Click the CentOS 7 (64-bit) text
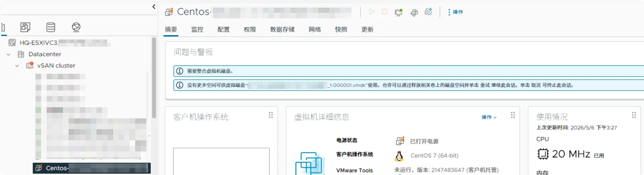Viewport: 644px width, 175px height. [x=435, y=156]
